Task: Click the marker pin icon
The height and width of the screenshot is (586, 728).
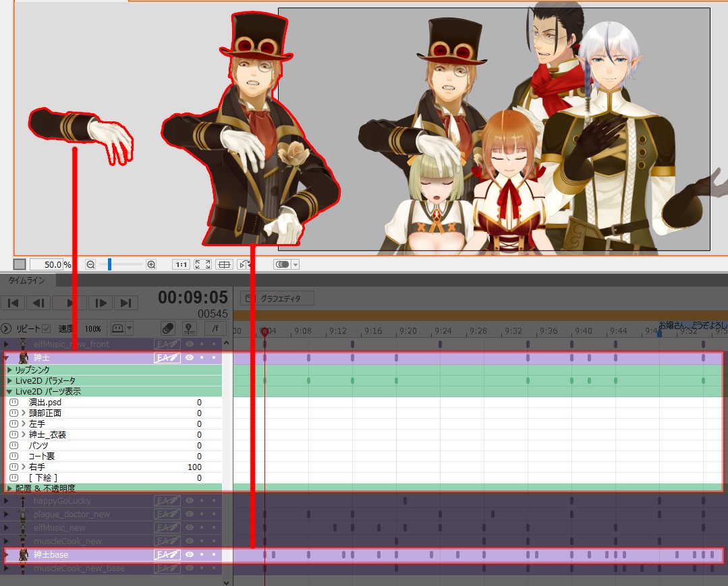Action: [x=190, y=328]
